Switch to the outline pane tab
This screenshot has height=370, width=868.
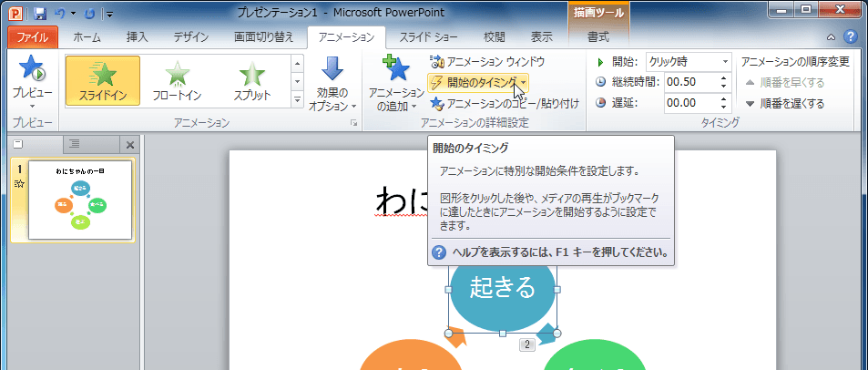[x=75, y=145]
